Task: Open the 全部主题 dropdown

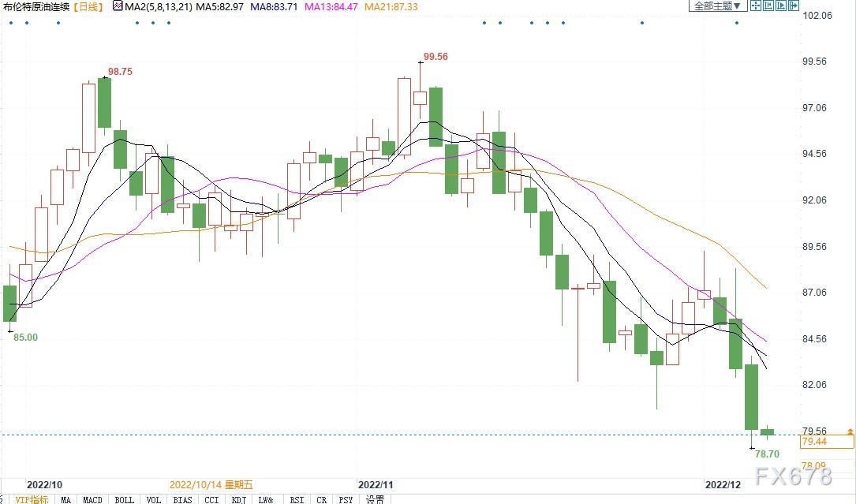Action: (717, 6)
